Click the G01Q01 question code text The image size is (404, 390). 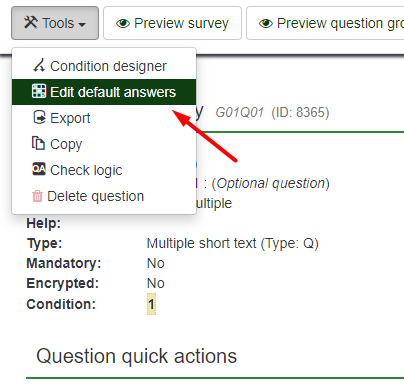coord(240,112)
